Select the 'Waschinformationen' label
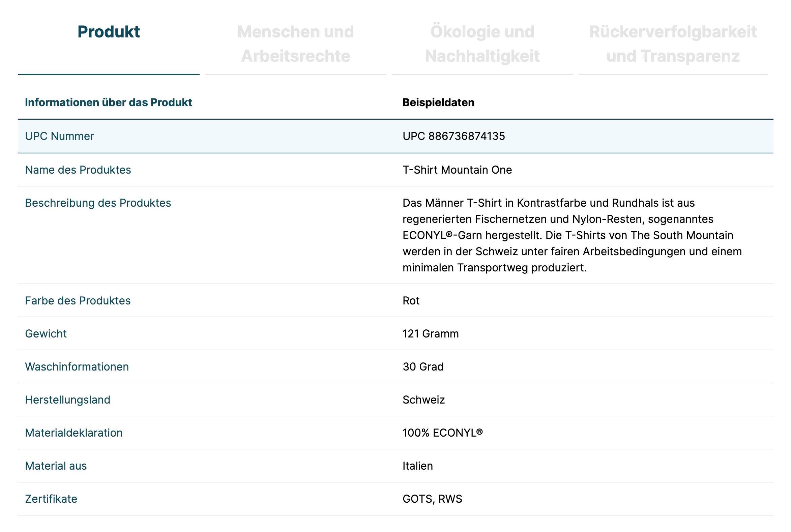 [x=77, y=367]
